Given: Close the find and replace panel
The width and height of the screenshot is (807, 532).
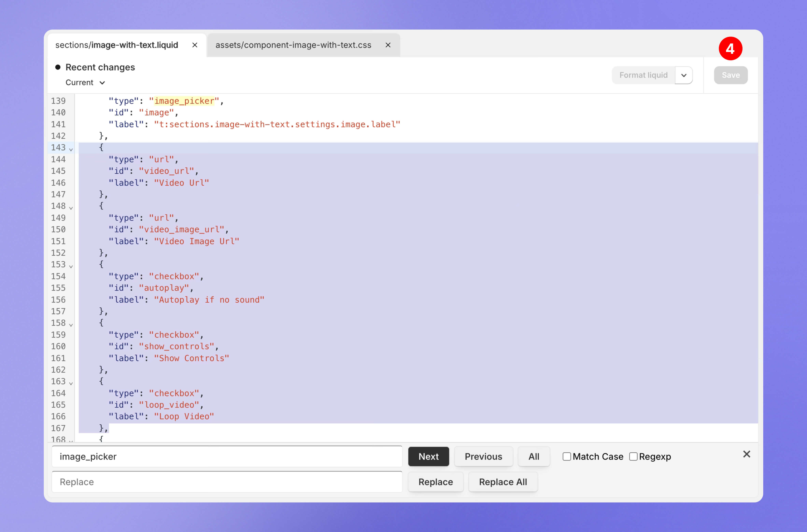Looking at the screenshot, I should point(747,454).
